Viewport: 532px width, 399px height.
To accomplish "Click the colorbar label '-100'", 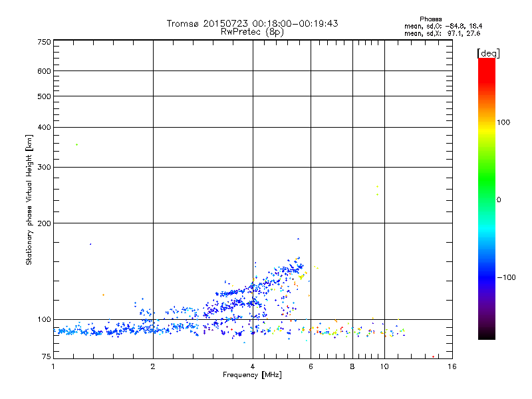I will point(506,277).
